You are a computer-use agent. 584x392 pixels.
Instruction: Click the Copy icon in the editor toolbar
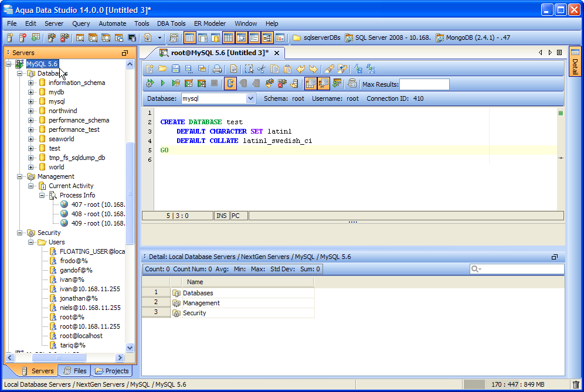[274, 69]
